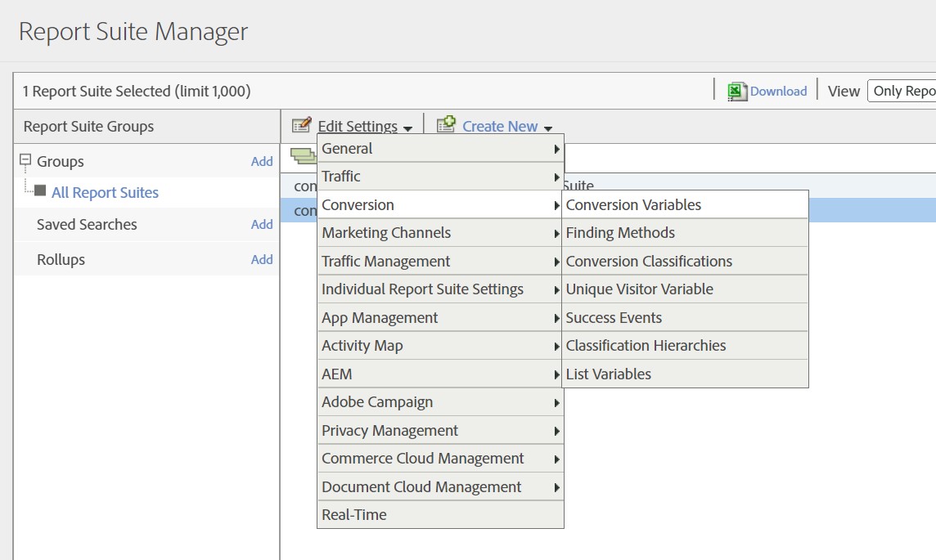This screenshot has width=936, height=560.
Task: Expand the Create New dropdown arrow
Action: point(548,128)
